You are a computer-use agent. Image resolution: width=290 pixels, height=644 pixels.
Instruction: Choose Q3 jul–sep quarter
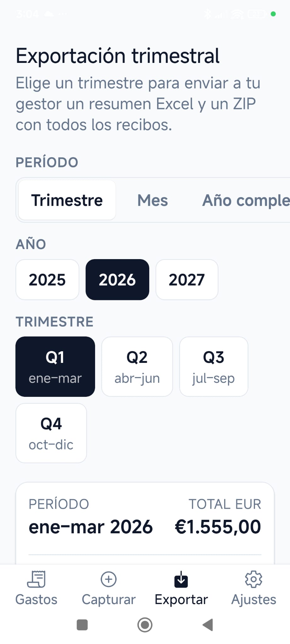[x=214, y=367]
